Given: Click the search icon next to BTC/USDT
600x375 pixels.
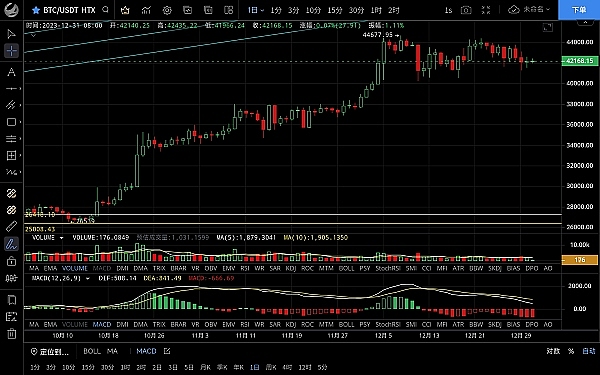Looking at the screenshot, I should point(106,10).
